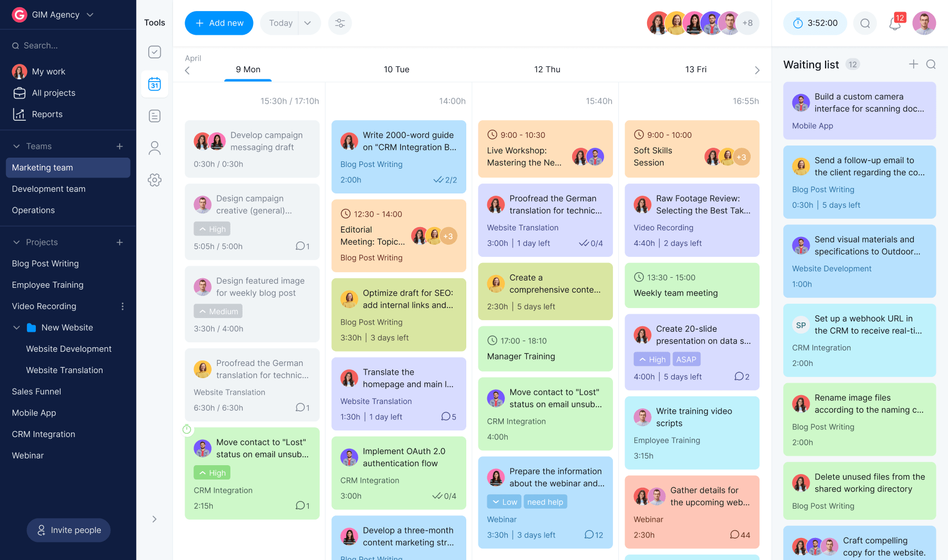Collapse the Teams section
Viewport: 948px width, 560px height.
pyautogui.click(x=17, y=146)
